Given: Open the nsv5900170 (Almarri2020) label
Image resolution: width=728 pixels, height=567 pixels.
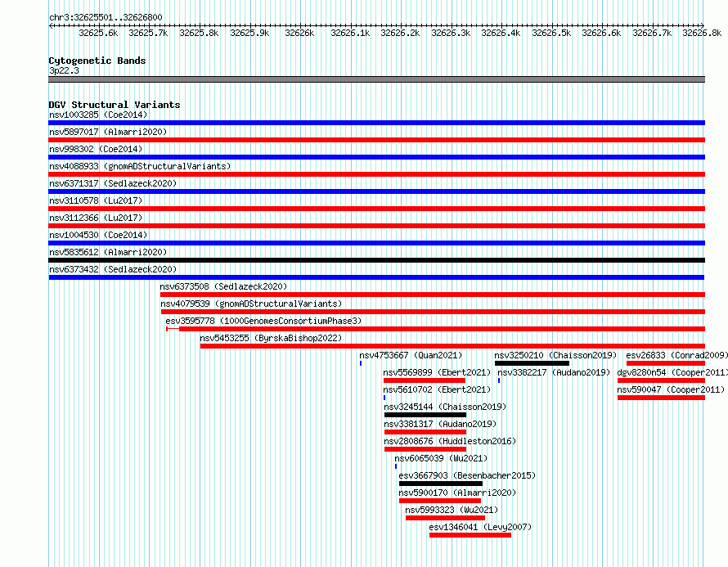Looking at the screenshot, I should (x=457, y=493).
